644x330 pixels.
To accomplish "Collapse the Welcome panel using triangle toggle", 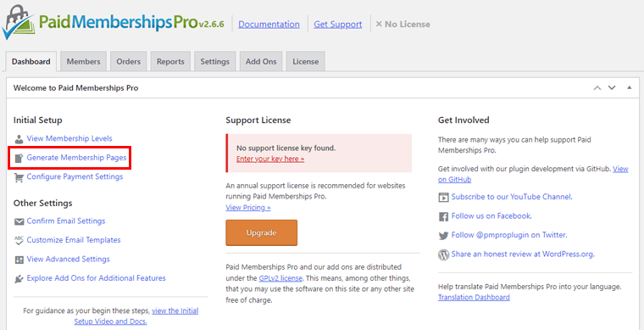I will 630,87.
